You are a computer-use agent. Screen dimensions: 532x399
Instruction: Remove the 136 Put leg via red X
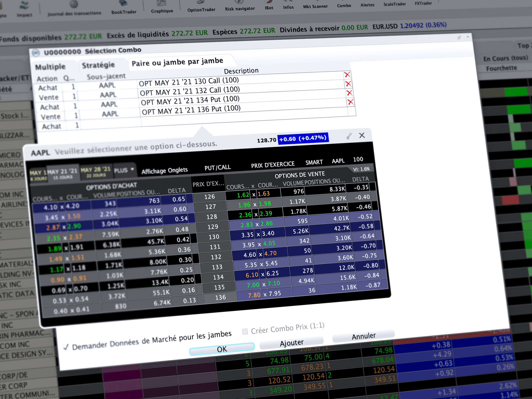(x=350, y=102)
